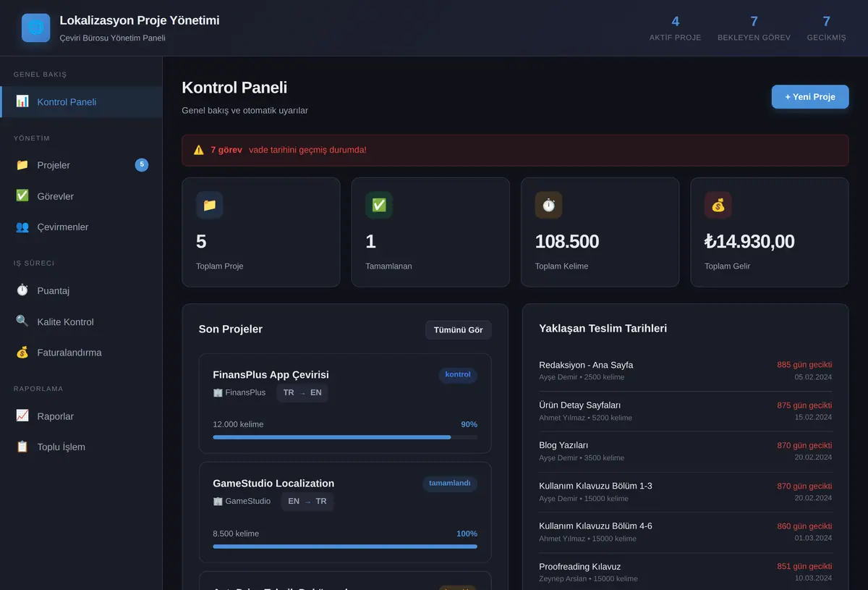Click the FinansPlus App Çevirisi project title
This screenshot has width=868, height=590.
(x=271, y=375)
